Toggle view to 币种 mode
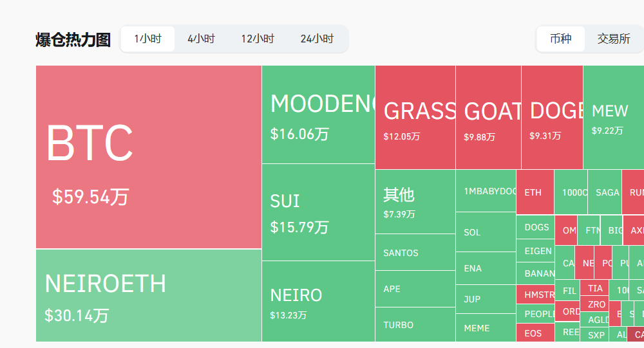 561,39
